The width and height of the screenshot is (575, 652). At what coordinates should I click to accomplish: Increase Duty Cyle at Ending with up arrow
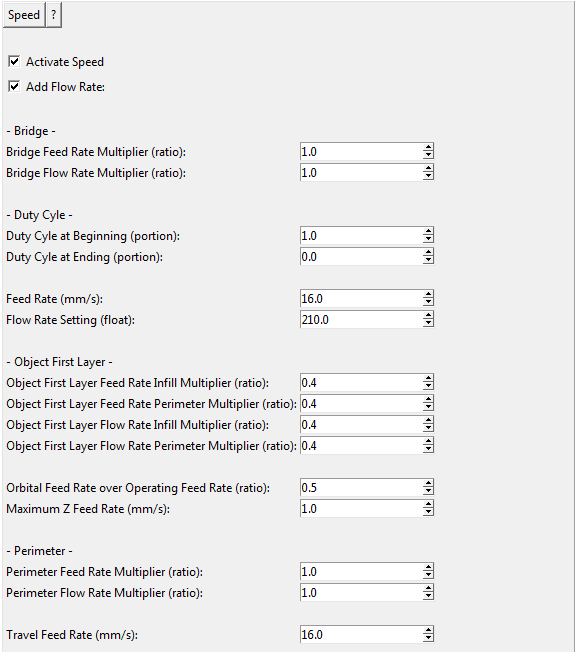(428, 252)
